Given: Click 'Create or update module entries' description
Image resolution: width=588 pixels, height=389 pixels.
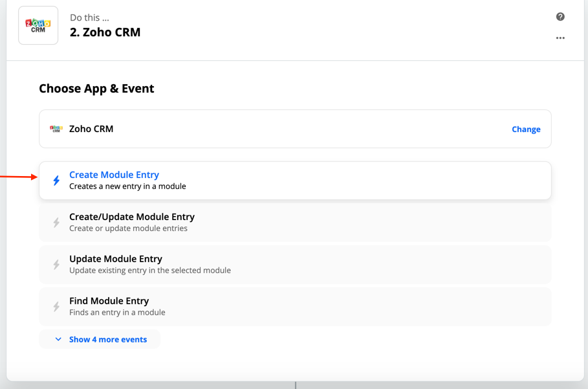Looking at the screenshot, I should pos(128,228).
